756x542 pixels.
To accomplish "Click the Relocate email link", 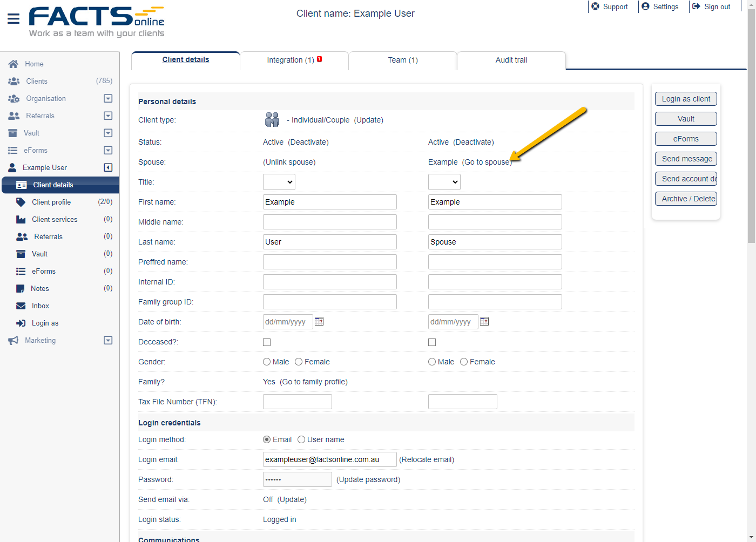I will point(427,459).
